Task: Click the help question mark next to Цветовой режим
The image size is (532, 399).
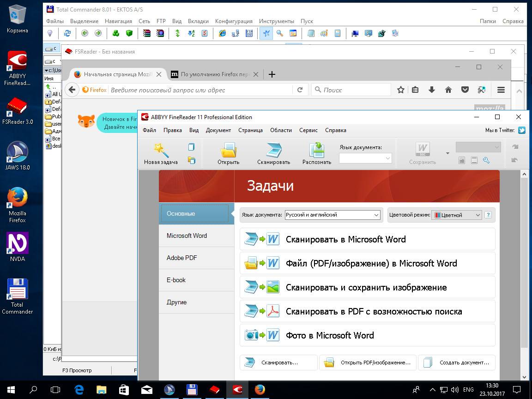Action: pyautogui.click(x=488, y=215)
